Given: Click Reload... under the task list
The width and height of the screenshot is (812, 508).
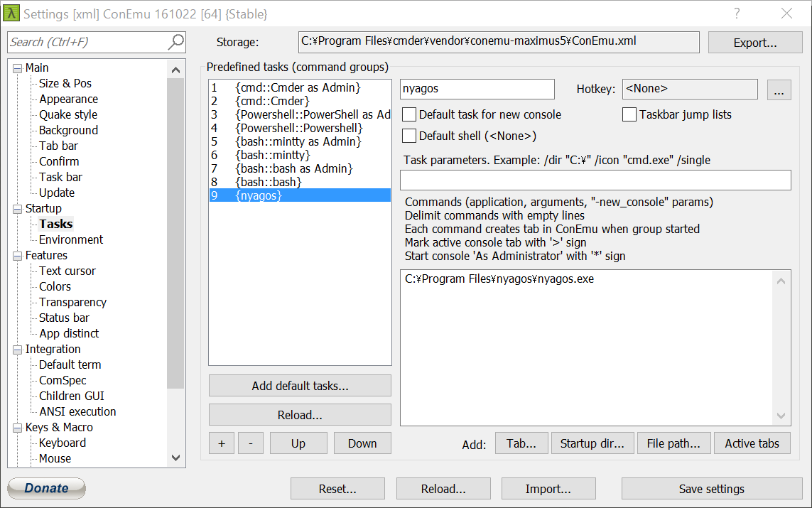Looking at the screenshot, I should 300,415.
